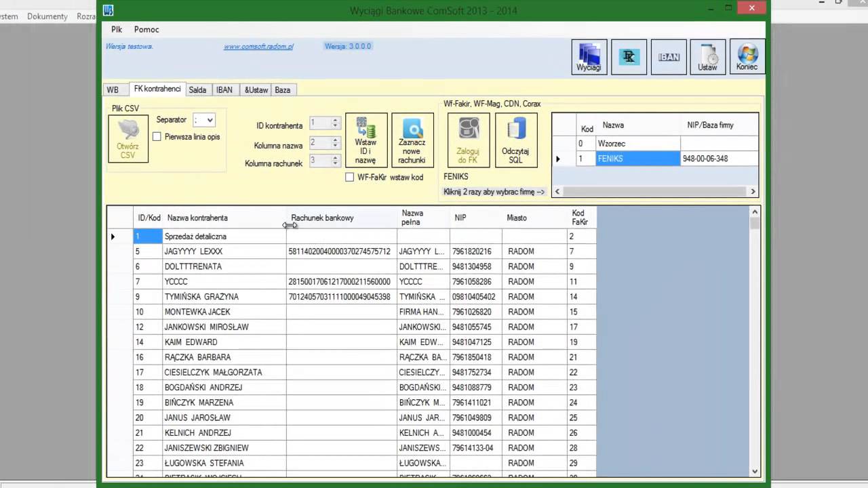Click the IBAN toolbar icon button
The image size is (868, 488).
pyautogui.click(x=669, y=57)
